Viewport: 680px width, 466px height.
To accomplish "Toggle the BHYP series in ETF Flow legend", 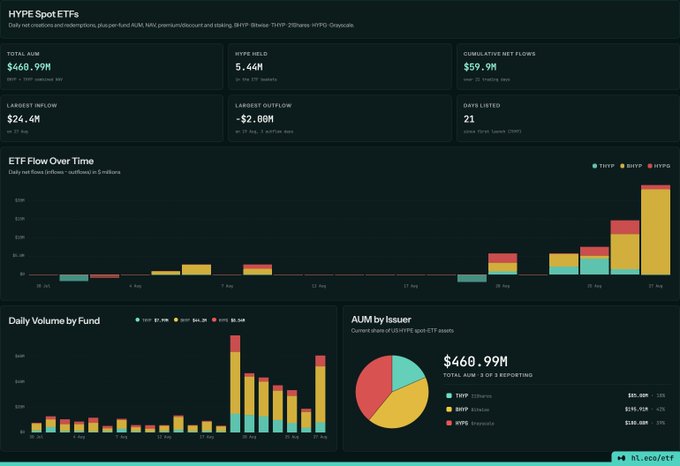I will tap(631, 166).
